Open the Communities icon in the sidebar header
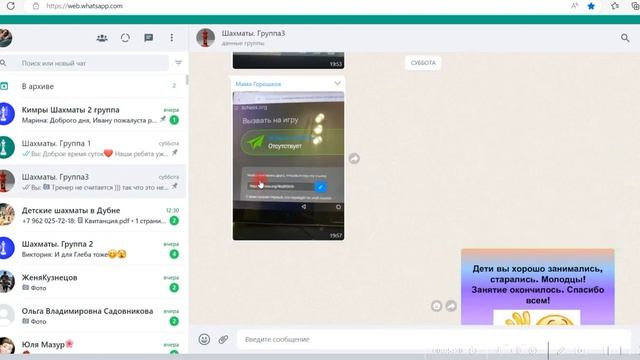This screenshot has height=360, width=640. 102,38
